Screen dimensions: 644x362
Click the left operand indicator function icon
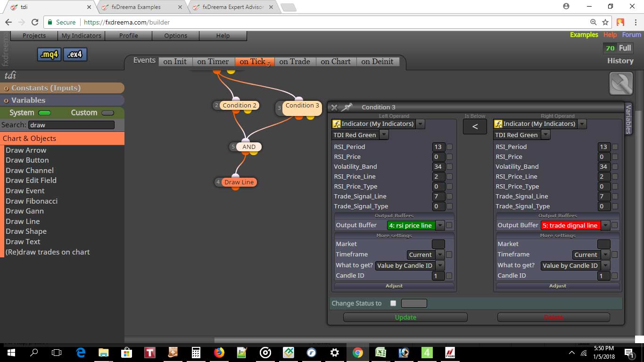point(337,124)
